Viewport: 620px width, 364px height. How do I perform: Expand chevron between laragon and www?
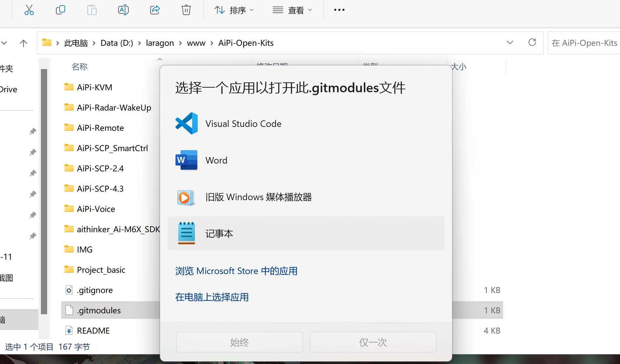pyautogui.click(x=180, y=43)
